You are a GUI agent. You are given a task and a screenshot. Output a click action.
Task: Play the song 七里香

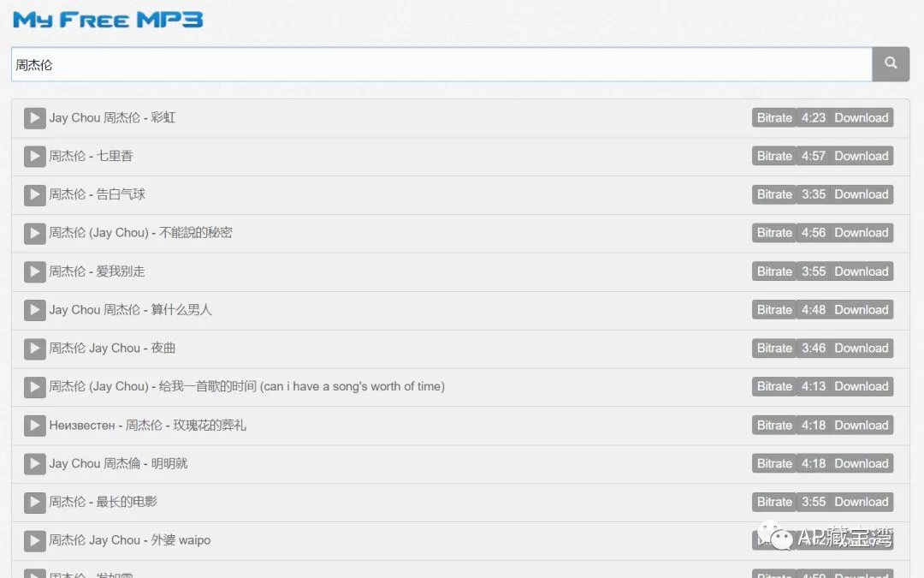point(35,157)
